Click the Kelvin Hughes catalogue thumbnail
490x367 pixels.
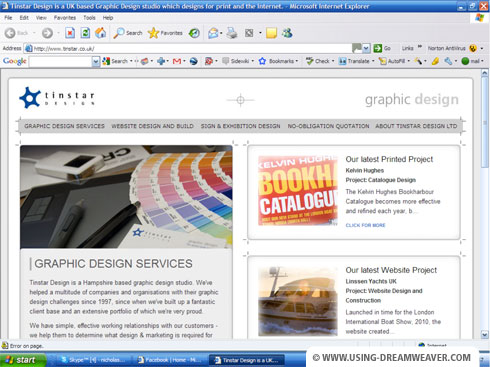coord(298,190)
